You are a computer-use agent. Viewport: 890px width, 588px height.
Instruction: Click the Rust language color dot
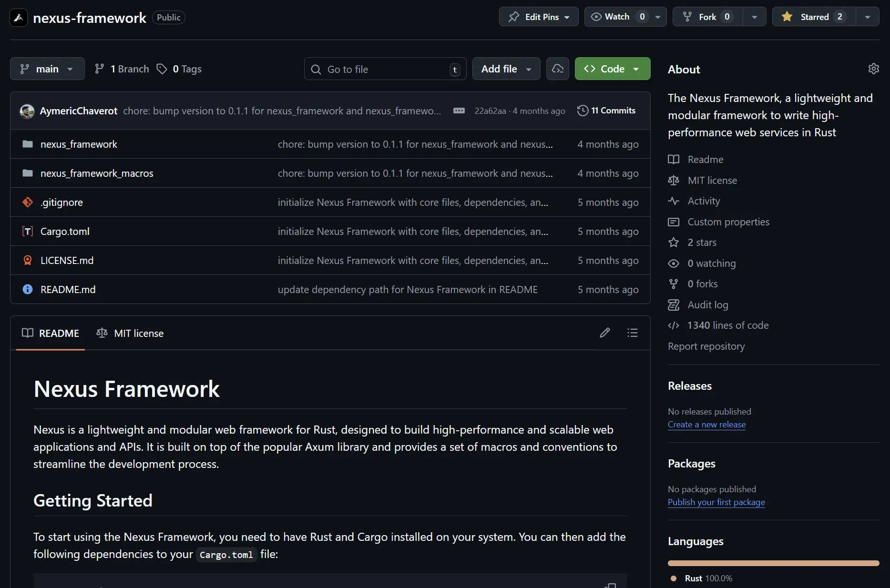pyautogui.click(x=674, y=578)
